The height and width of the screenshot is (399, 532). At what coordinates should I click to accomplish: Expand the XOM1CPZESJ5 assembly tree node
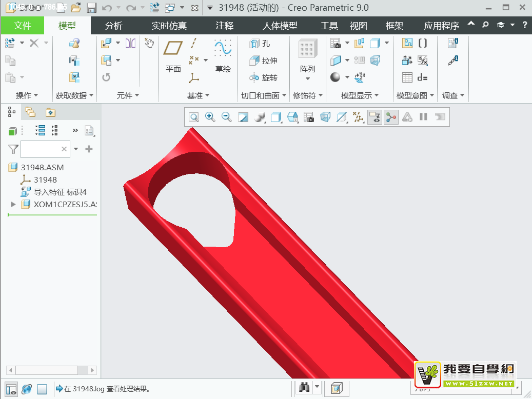pos(13,204)
